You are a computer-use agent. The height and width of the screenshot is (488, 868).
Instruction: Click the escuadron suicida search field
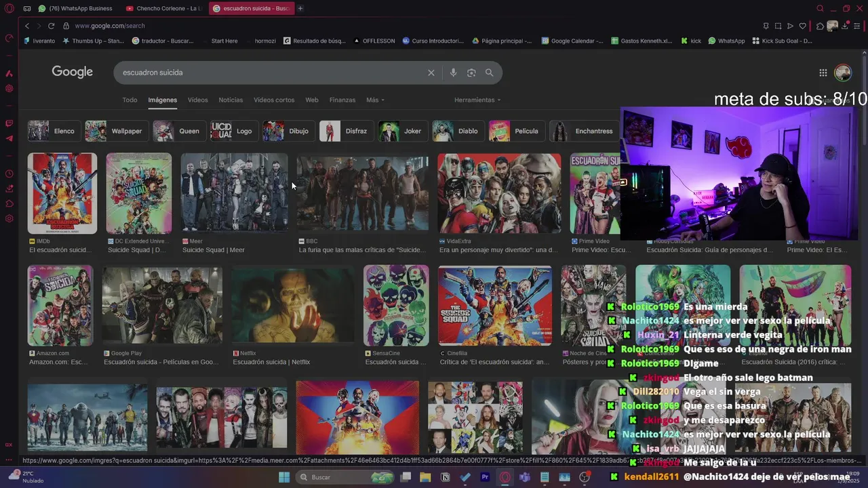coord(271,73)
